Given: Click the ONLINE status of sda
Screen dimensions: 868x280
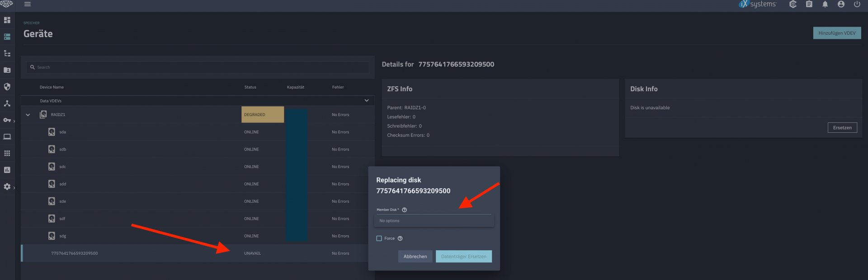Looking at the screenshot, I should click(x=251, y=132).
